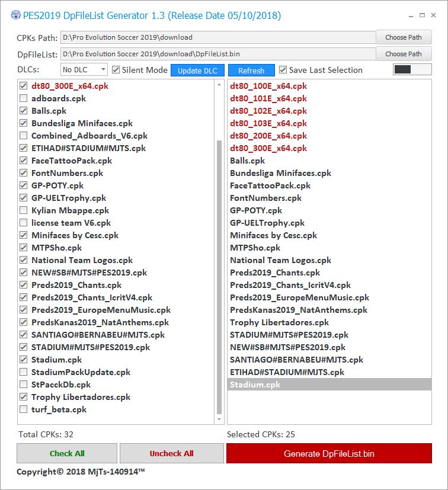Check the adboards.cpk checkbox
The height and width of the screenshot is (490, 448).
pyautogui.click(x=24, y=98)
